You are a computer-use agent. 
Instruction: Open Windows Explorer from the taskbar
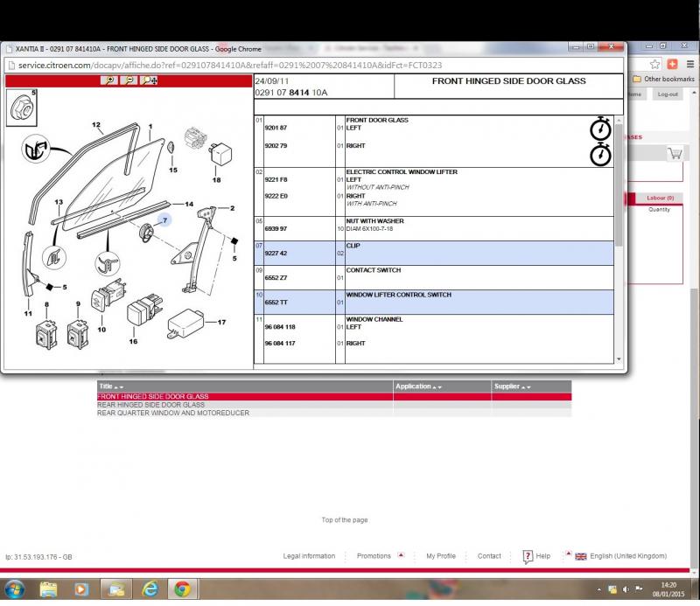[48, 589]
